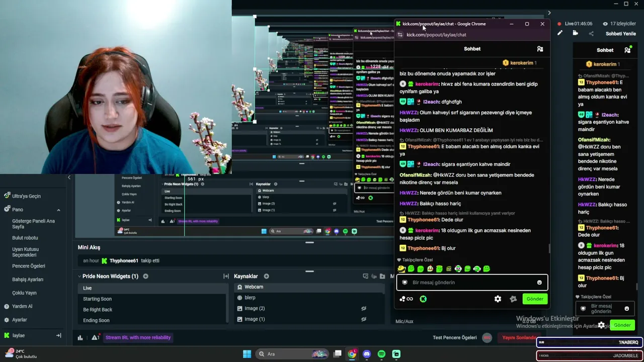Collapse the Pride Neon Widgets scene collection

pos(79,276)
